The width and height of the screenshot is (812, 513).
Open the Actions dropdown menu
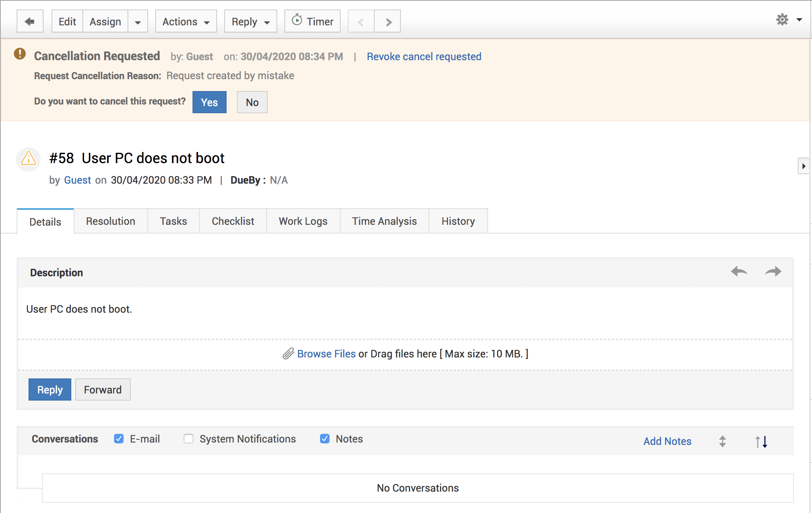(186, 21)
